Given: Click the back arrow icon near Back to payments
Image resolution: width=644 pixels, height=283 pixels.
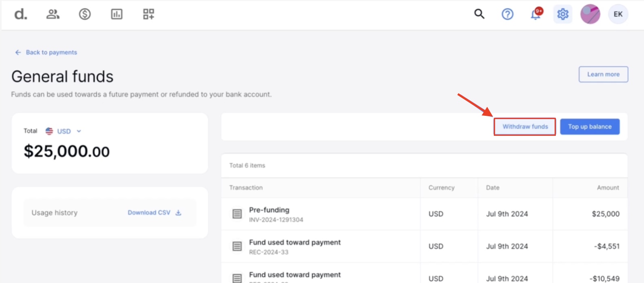Looking at the screenshot, I should point(18,52).
